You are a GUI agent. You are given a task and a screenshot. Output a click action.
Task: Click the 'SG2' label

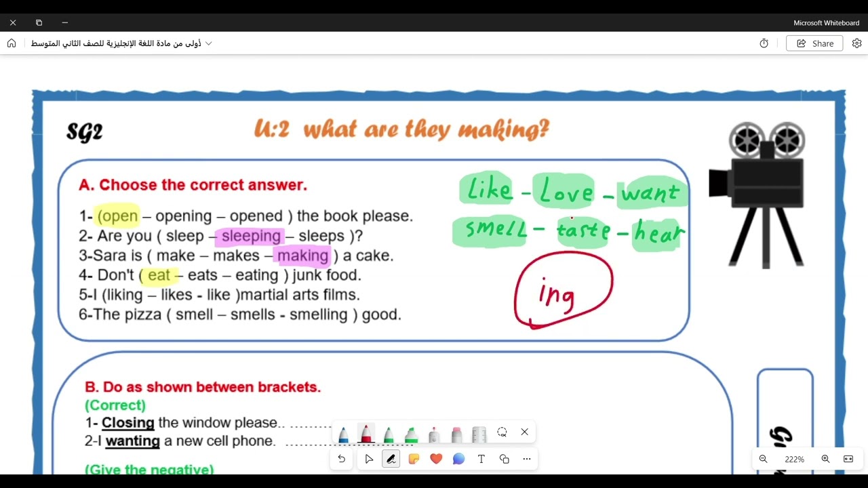(x=85, y=131)
